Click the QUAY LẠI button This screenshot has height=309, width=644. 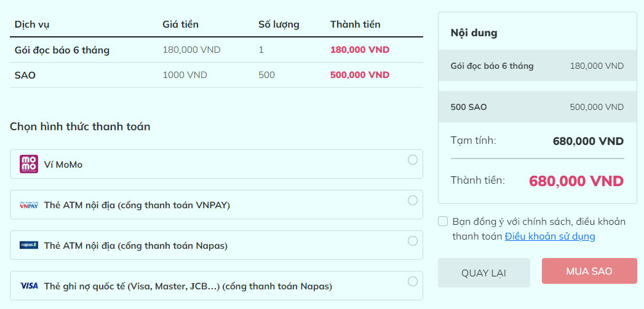484,273
